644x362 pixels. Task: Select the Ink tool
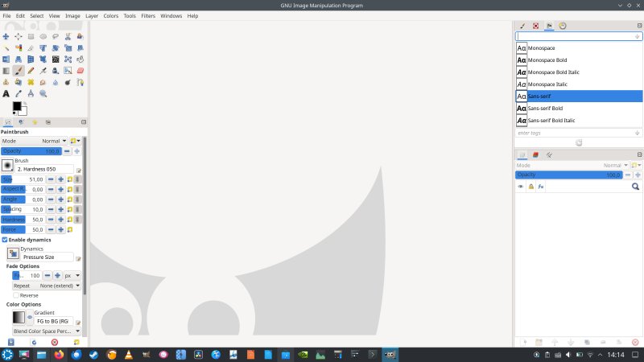point(56,71)
